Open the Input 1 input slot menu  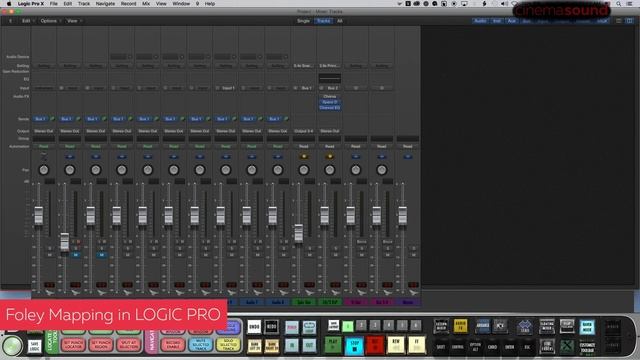228,88
